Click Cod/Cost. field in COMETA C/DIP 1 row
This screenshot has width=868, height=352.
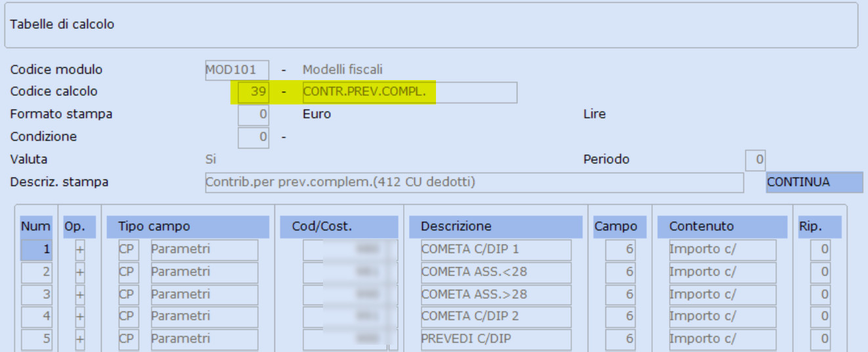pyautogui.click(x=351, y=250)
